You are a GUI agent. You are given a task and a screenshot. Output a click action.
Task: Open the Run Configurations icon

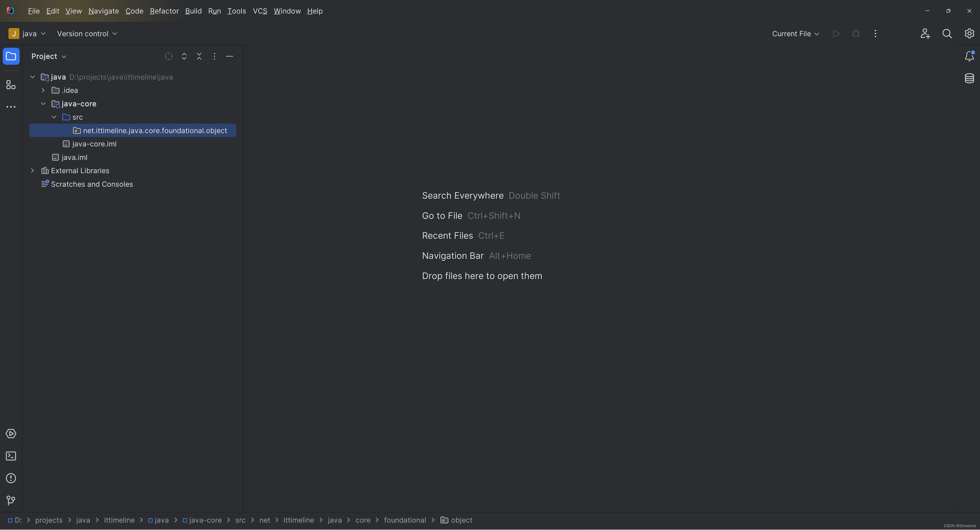(795, 33)
